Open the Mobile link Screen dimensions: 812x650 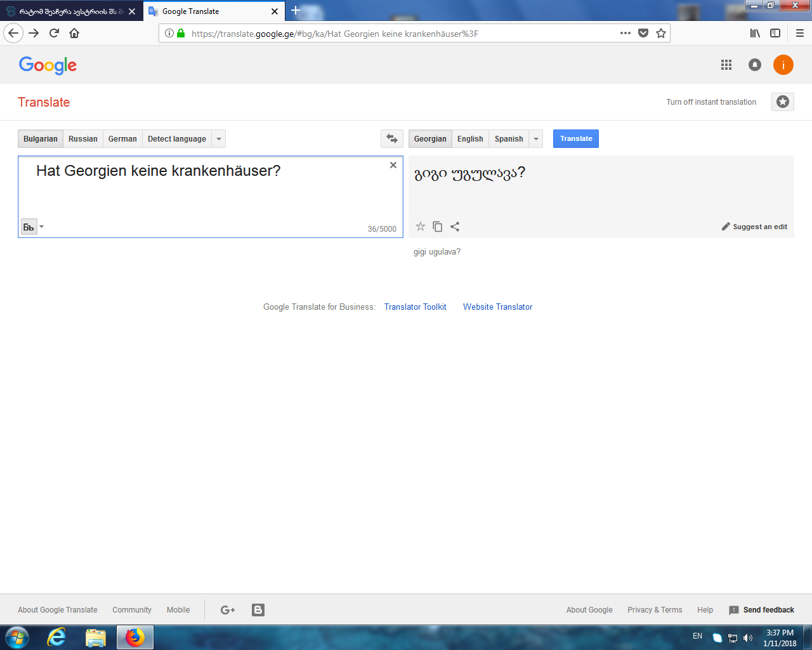178,610
